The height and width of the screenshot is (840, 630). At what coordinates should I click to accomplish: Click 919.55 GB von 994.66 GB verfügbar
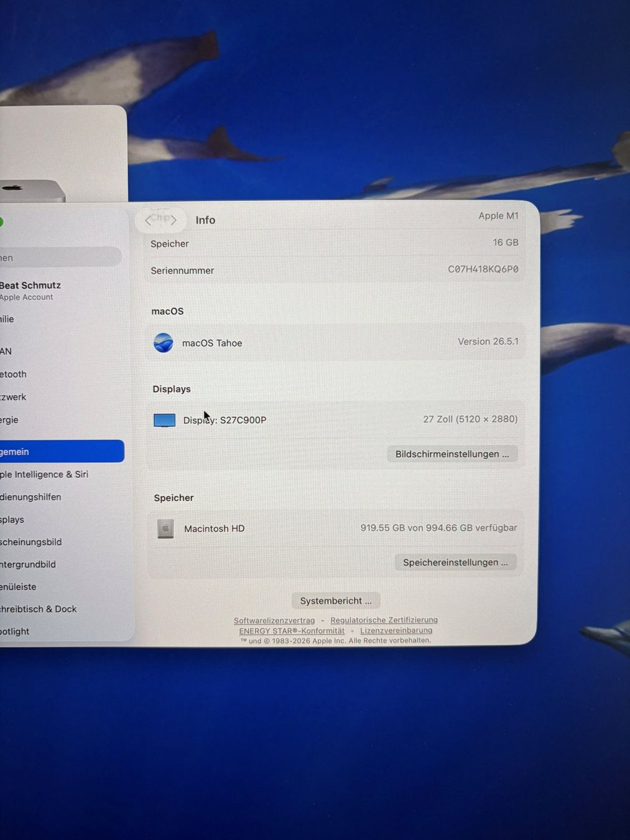pyautogui.click(x=438, y=528)
